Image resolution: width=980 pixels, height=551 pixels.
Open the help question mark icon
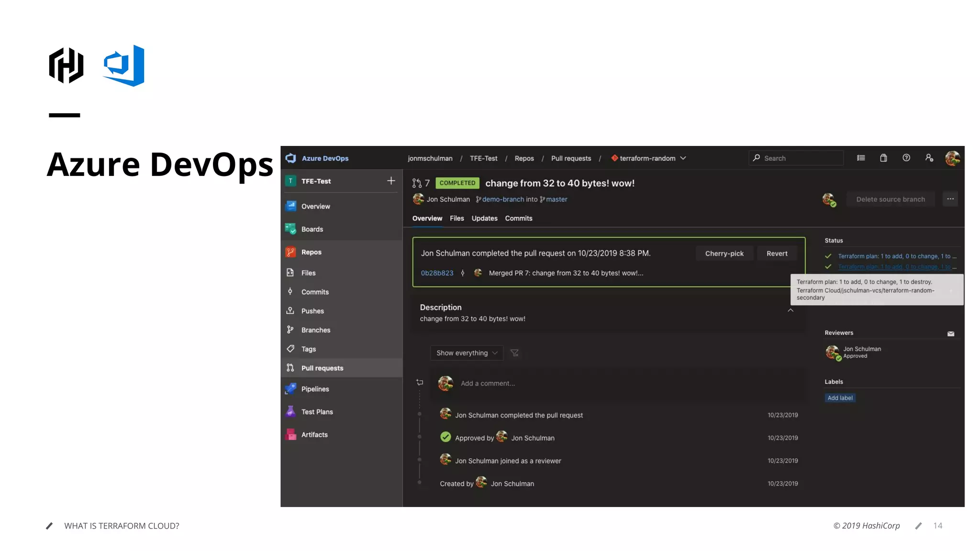click(x=906, y=158)
